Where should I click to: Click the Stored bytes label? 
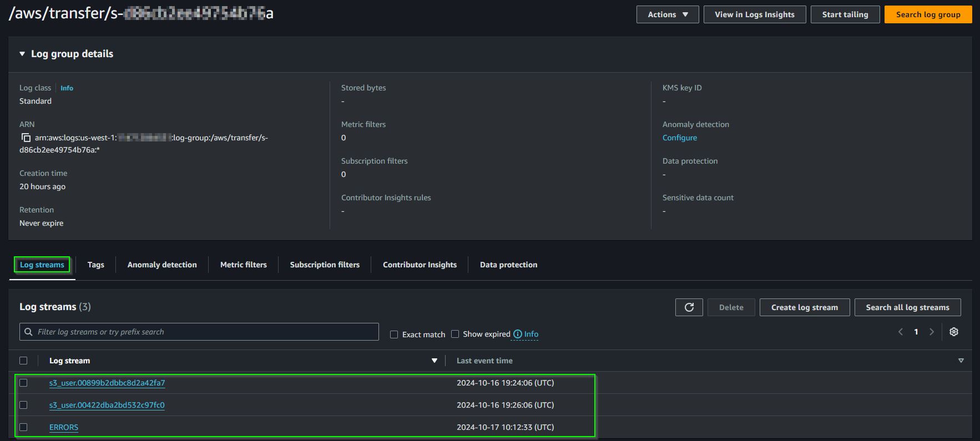pyautogui.click(x=363, y=88)
